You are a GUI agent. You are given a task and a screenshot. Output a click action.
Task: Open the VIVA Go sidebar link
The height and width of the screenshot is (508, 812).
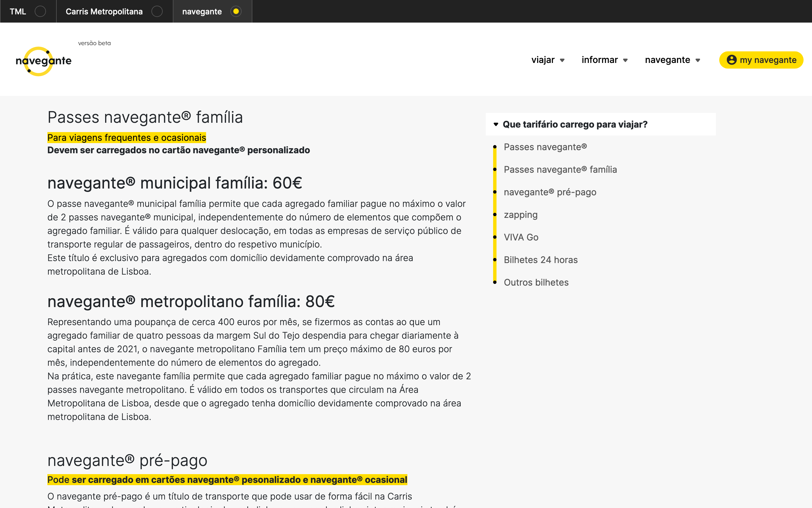tap(521, 238)
